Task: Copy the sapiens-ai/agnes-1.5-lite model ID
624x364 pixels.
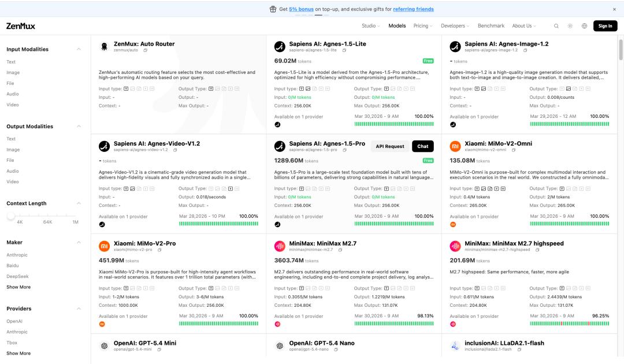Action: click(x=344, y=50)
